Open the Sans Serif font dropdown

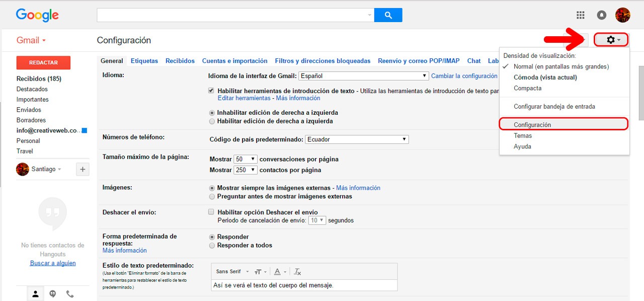(232, 272)
